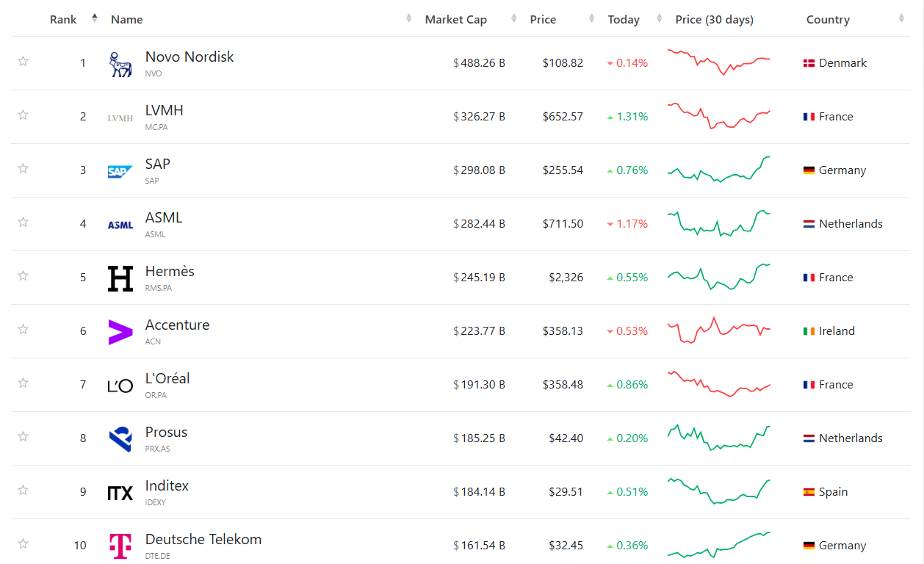Click the LVMH logo

pos(120,118)
